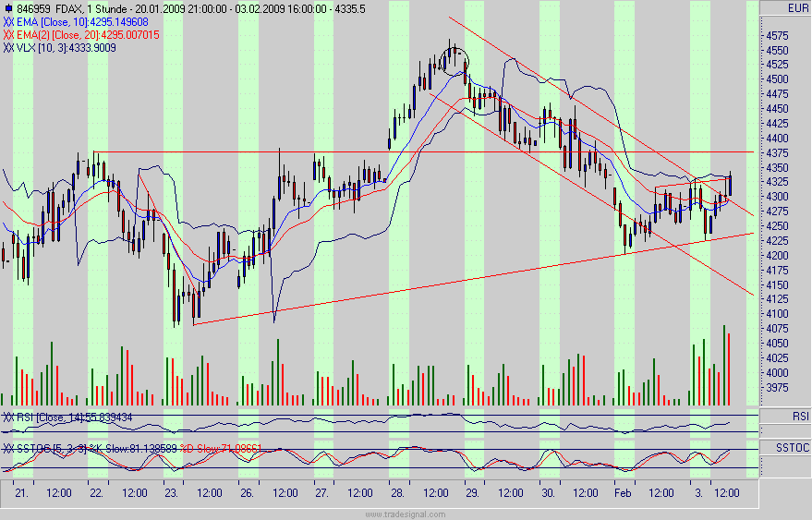
Task: Click the XX icon beside RSI [Close, 14]
Action: (x=8, y=417)
